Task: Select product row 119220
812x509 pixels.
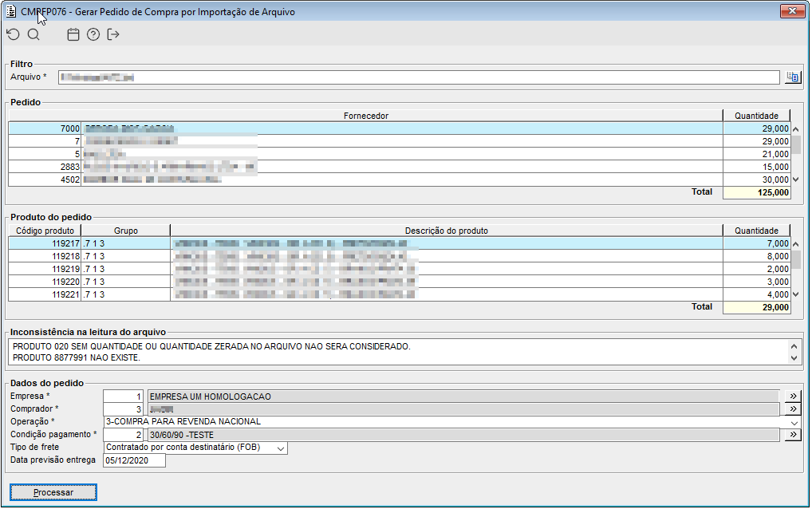Action: point(400,282)
